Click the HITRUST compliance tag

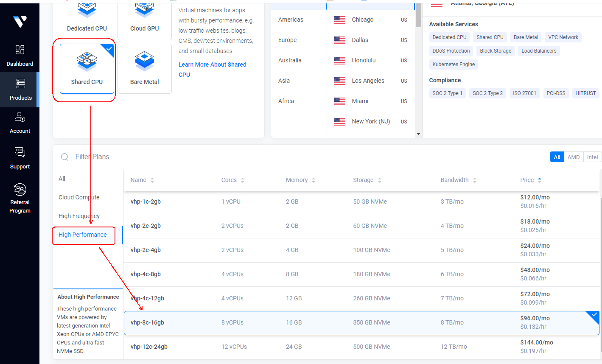585,93
